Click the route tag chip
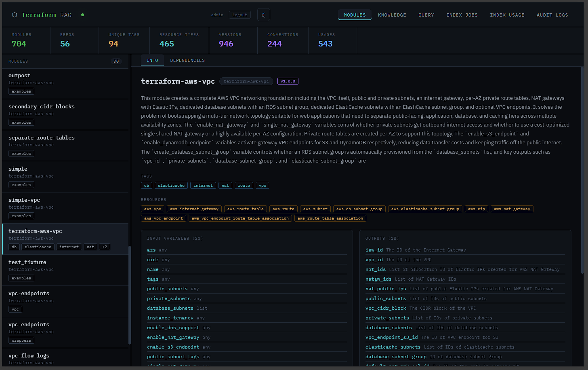The image size is (588, 370). [244, 186]
